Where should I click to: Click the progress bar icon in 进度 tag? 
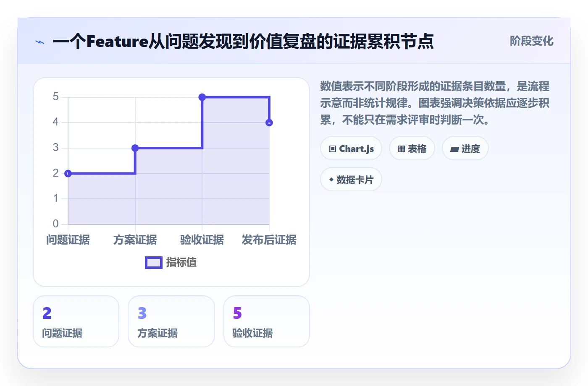[x=454, y=149]
